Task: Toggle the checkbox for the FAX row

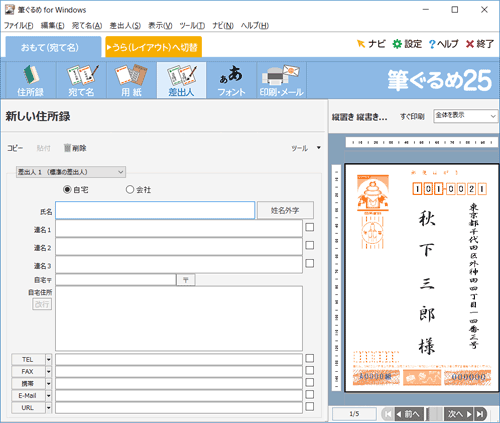Action: (310, 370)
